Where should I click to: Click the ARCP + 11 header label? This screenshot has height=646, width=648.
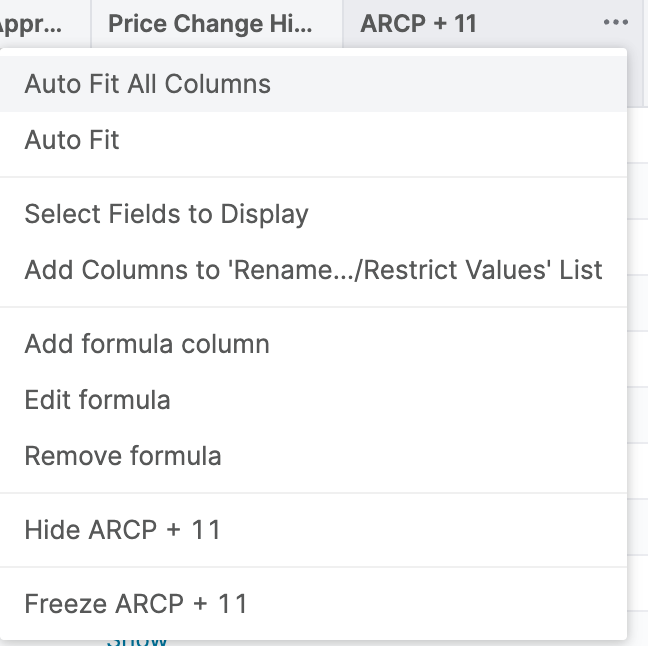[x=419, y=23]
